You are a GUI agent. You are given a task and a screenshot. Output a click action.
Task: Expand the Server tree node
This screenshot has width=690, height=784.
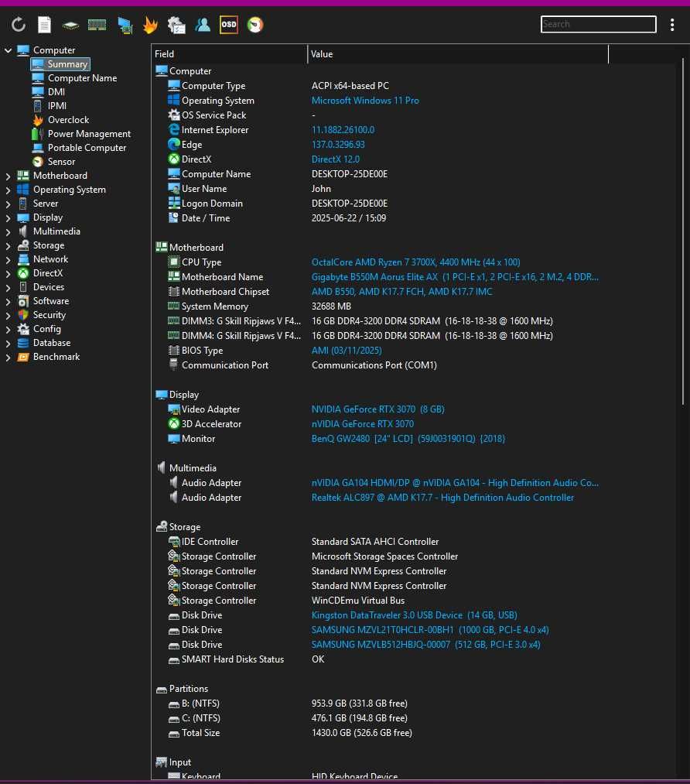click(x=8, y=204)
